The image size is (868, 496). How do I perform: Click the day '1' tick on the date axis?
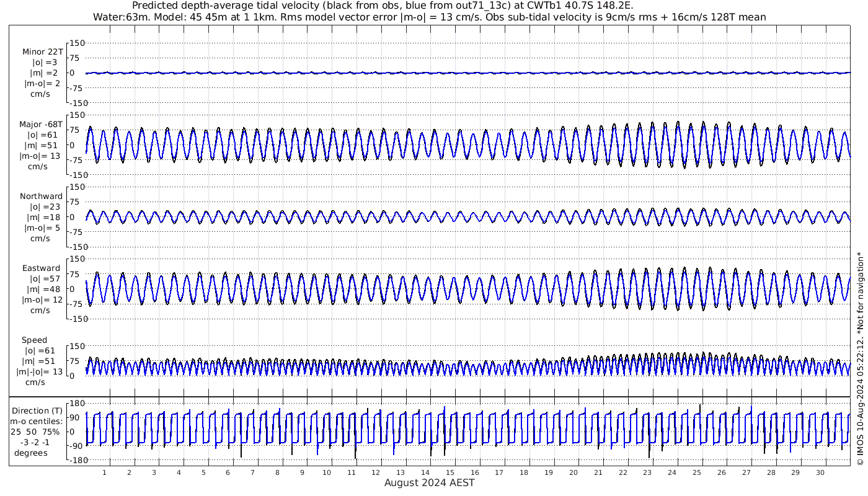(104, 472)
